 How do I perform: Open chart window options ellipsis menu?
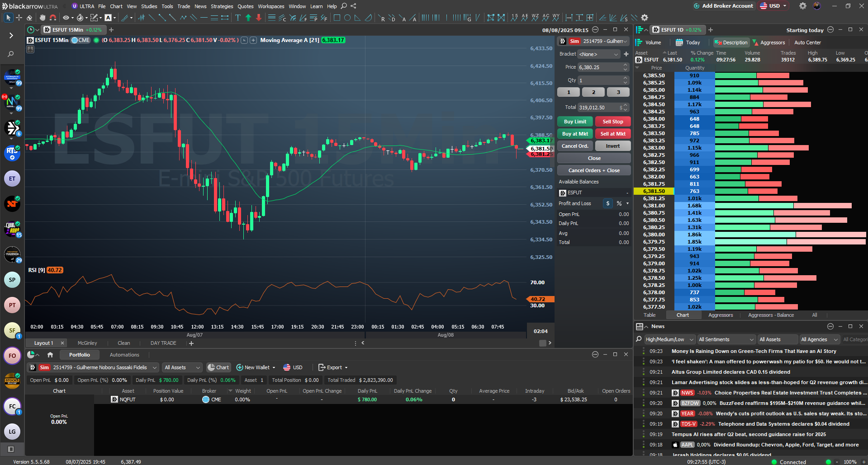point(595,29)
